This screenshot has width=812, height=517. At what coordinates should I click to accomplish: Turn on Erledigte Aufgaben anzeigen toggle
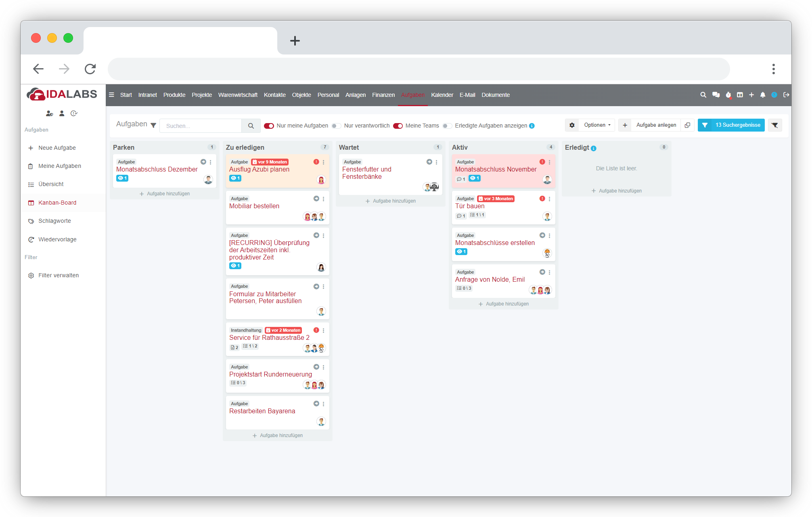coord(447,126)
